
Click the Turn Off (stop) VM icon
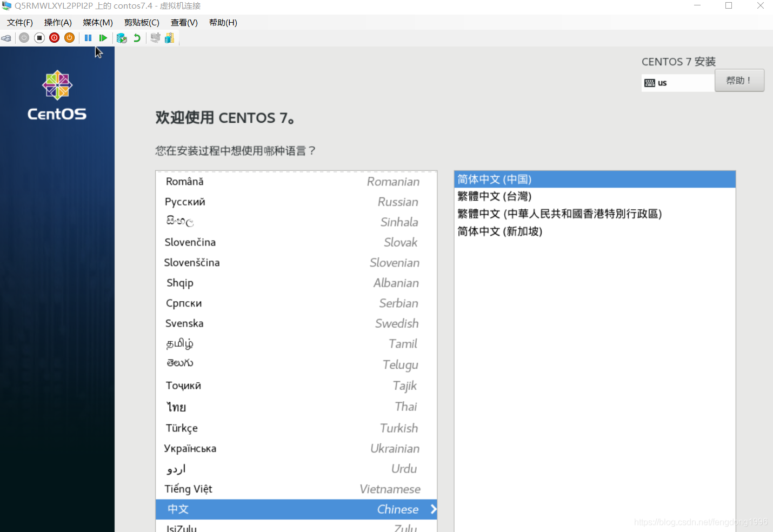39,38
